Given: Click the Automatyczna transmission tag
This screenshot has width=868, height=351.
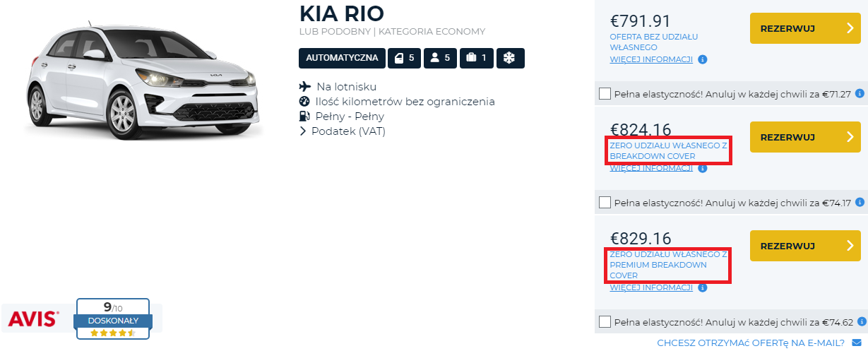Looking at the screenshot, I should pyautogui.click(x=342, y=58).
